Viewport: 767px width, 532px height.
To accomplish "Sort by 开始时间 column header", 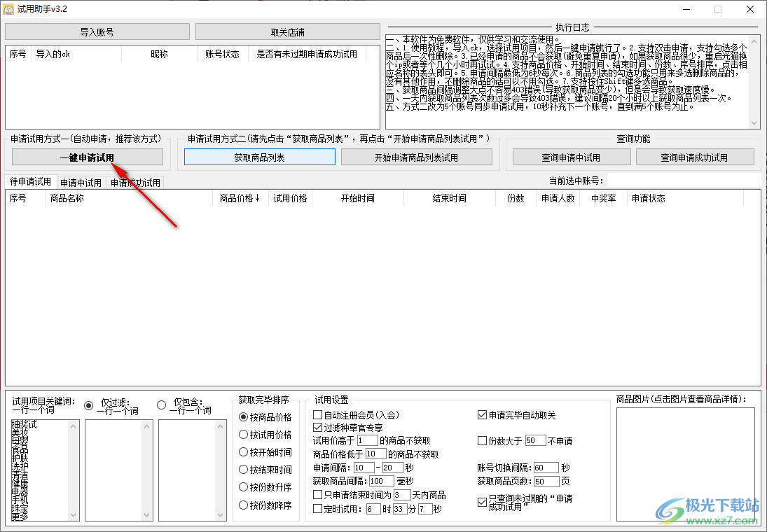I will click(357, 198).
